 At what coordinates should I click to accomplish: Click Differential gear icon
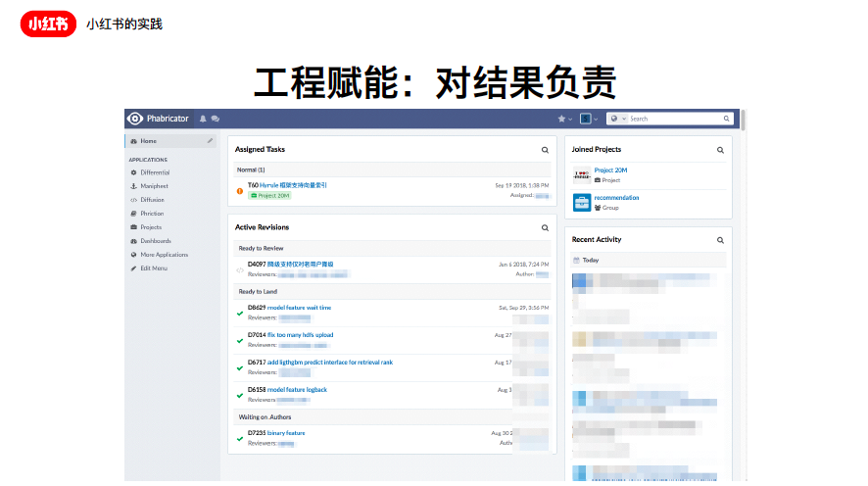click(133, 172)
